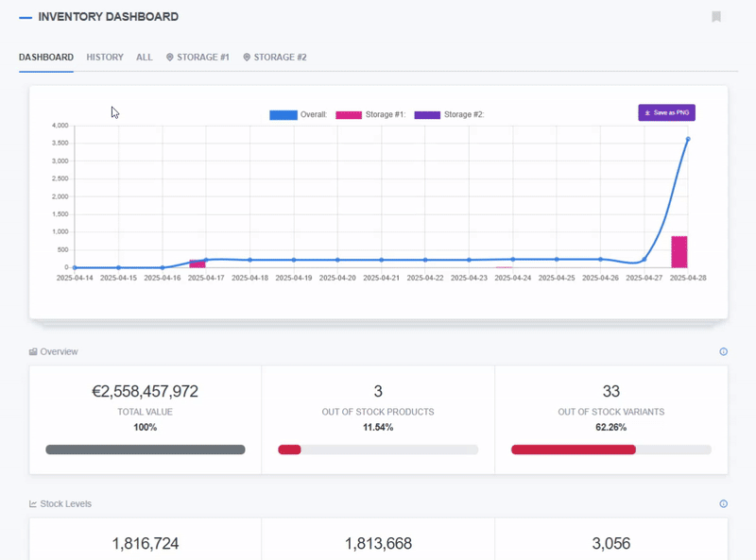Click the stock level value 1,813,668
This screenshot has height=560, width=756.
tap(378, 544)
